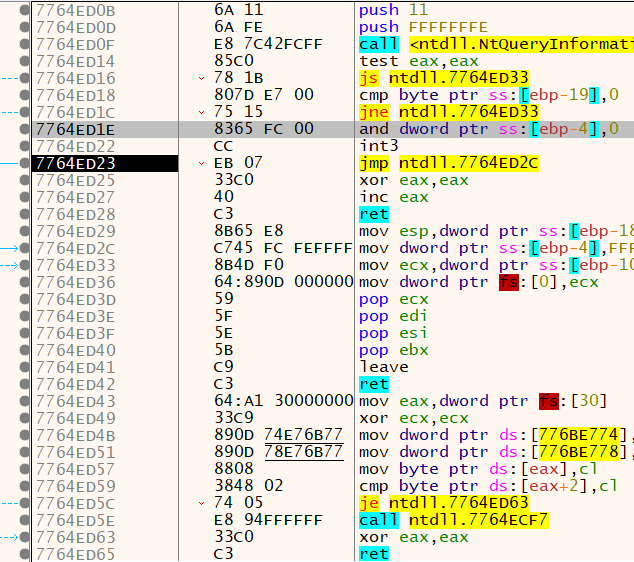Select address 7764ED25 in address column
This screenshot has height=562, width=634.
point(76,180)
